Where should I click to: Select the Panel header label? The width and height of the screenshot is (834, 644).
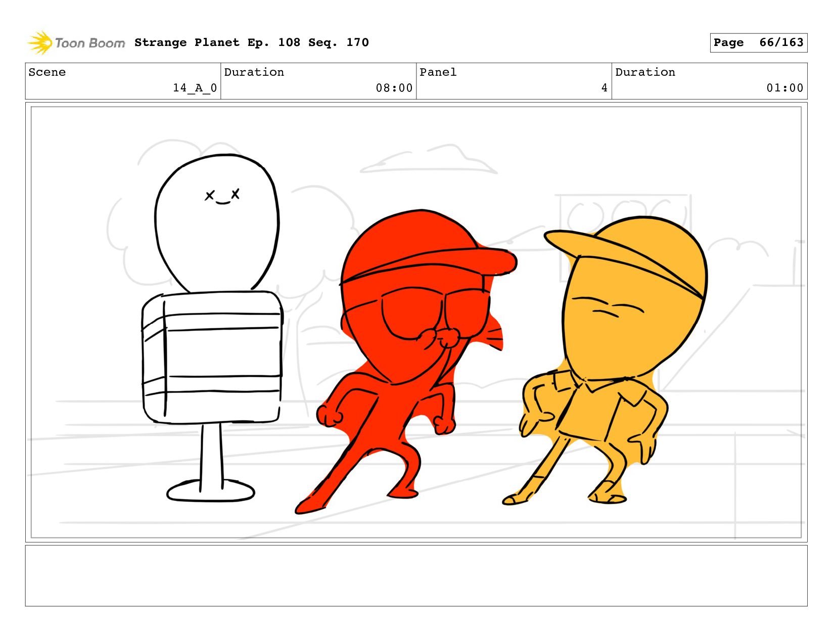[x=438, y=72]
